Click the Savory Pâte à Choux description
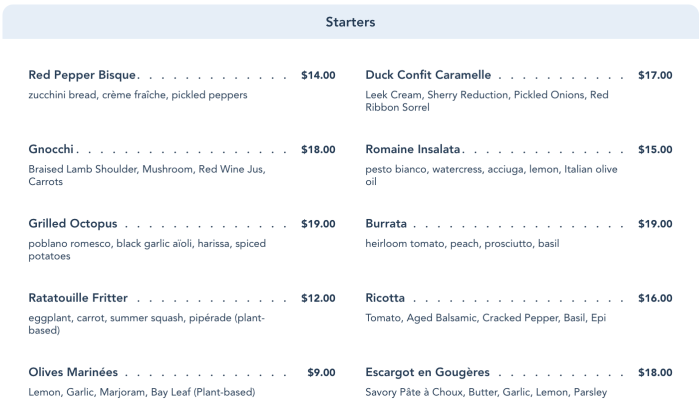 tap(486, 392)
